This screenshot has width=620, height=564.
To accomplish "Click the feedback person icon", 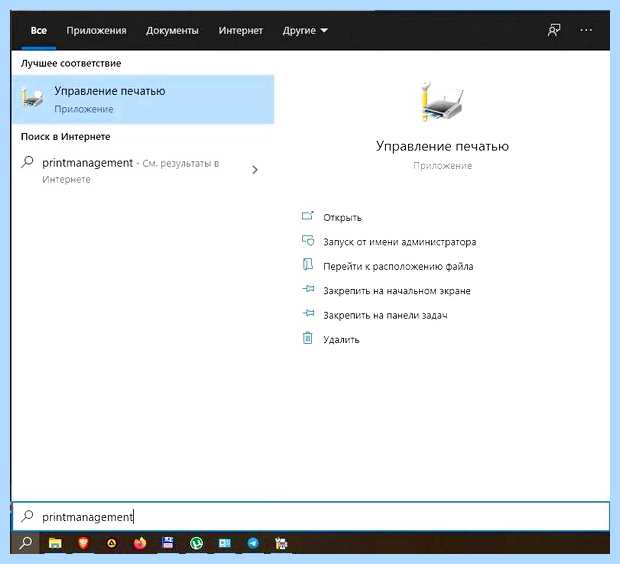I will point(554,30).
